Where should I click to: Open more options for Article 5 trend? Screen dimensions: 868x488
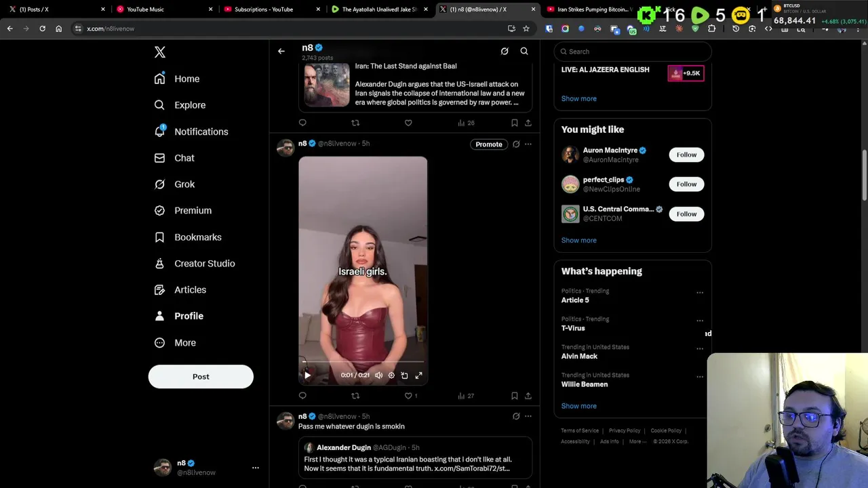coord(700,293)
